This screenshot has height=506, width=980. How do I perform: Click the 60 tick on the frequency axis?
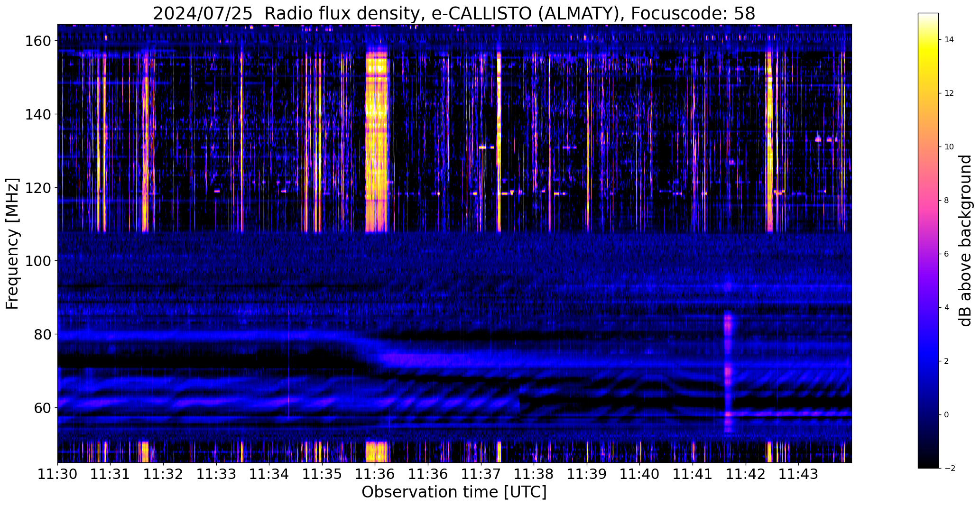[43, 407]
